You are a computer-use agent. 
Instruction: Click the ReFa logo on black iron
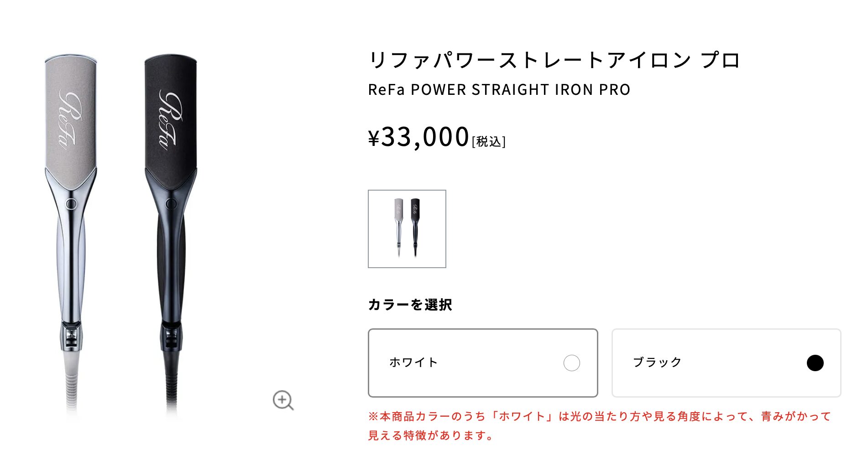170,119
